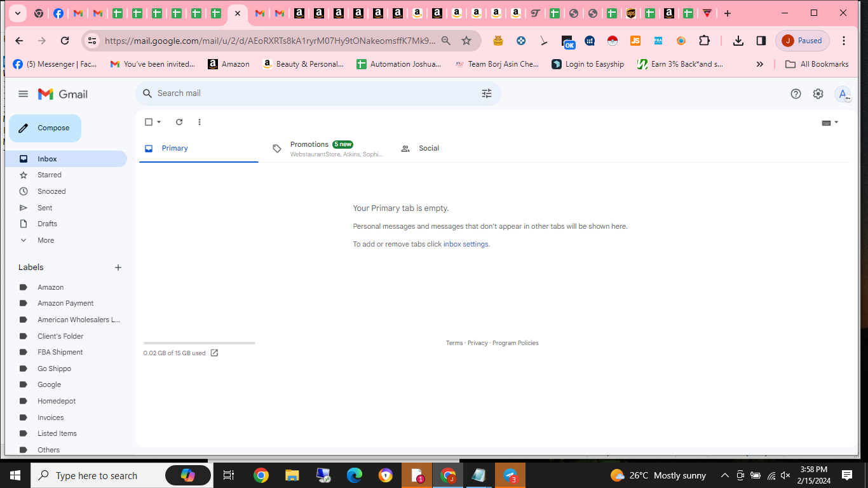Open the Privacy link in footer
The width and height of the screenshot is (868, 488).
pos(478,343)
